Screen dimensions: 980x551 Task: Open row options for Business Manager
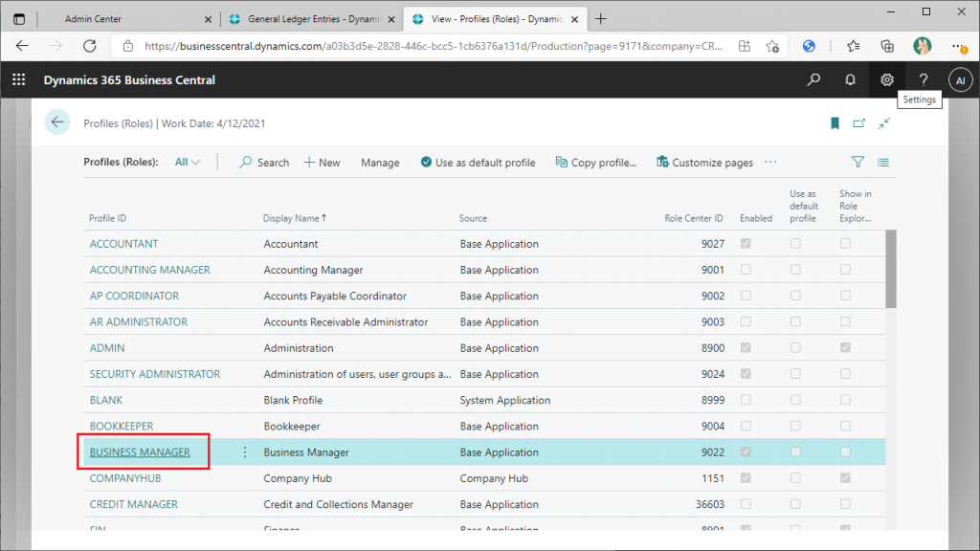pos(245,452)
